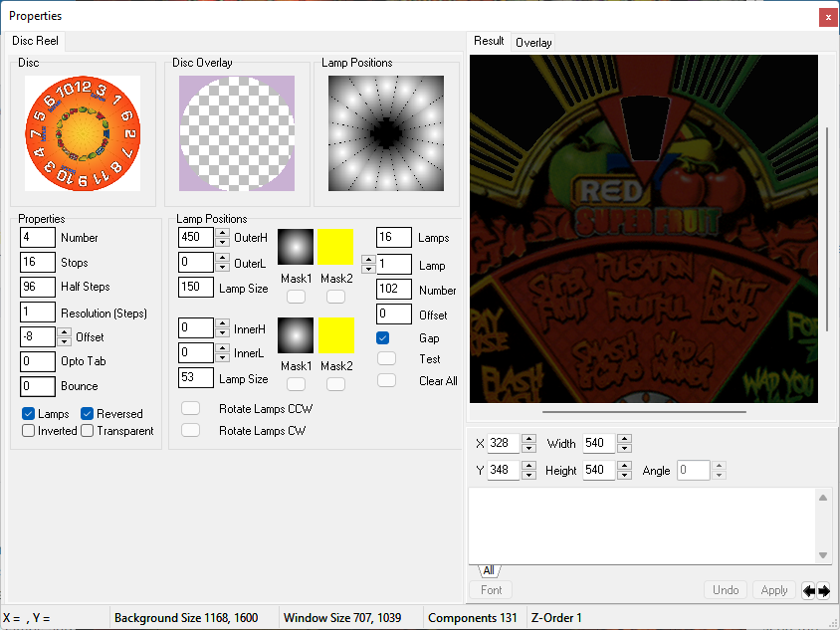Image resolution: width=840 pixels, height=630 pixels.
Task: Decrease the Offset value with down arrow
Action: coord(65,342)
